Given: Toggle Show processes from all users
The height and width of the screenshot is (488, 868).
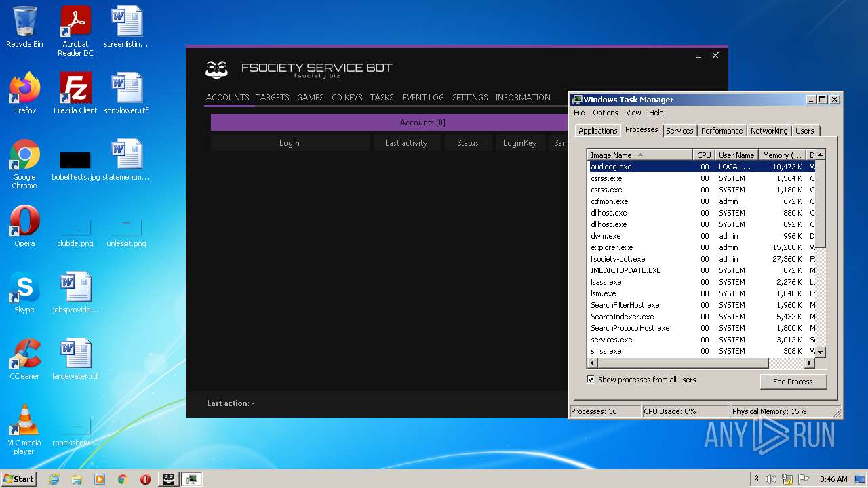Looking at the screenshot, I should (591, 380).
